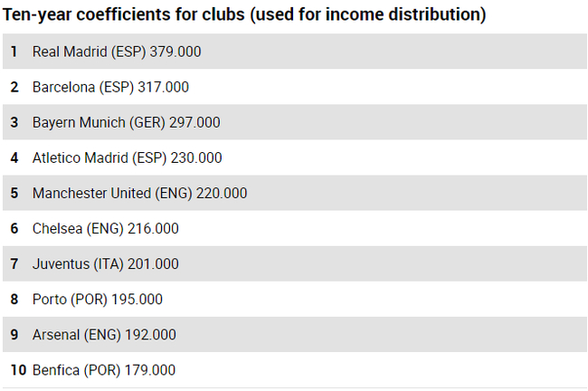Click the Atletico Madrid (ESP) 230.000 entry
Screen dimensions: 588x391
coord(127,157)
